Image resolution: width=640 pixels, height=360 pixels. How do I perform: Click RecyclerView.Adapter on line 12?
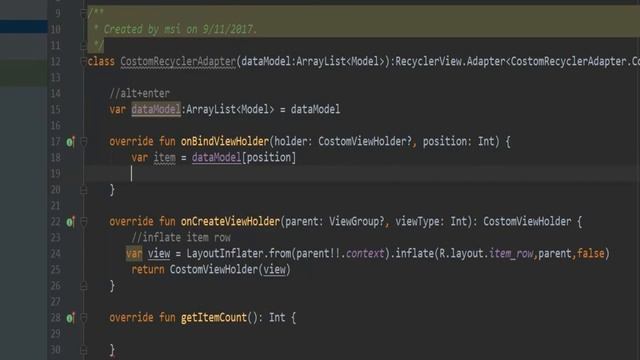(450, 62)
